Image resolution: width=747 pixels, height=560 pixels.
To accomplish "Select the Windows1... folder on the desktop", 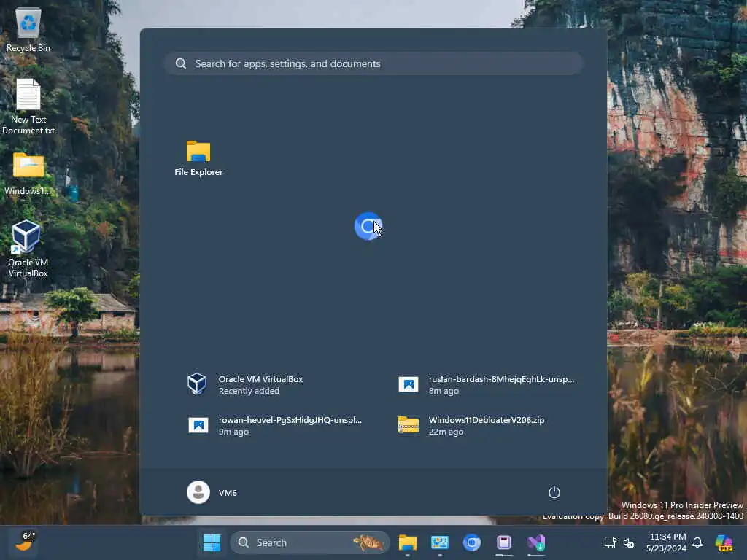I will click(28, 174).
